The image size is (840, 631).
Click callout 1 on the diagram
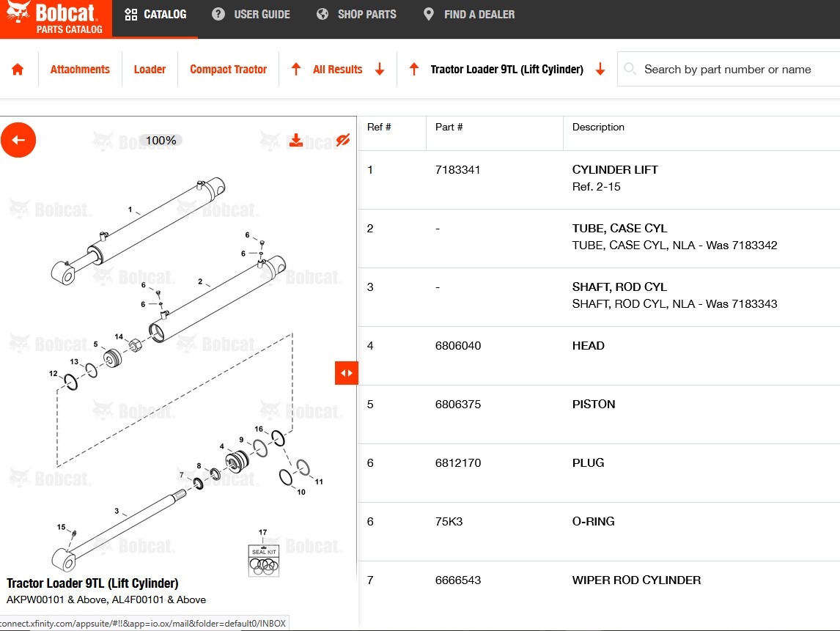click(130, 210)
